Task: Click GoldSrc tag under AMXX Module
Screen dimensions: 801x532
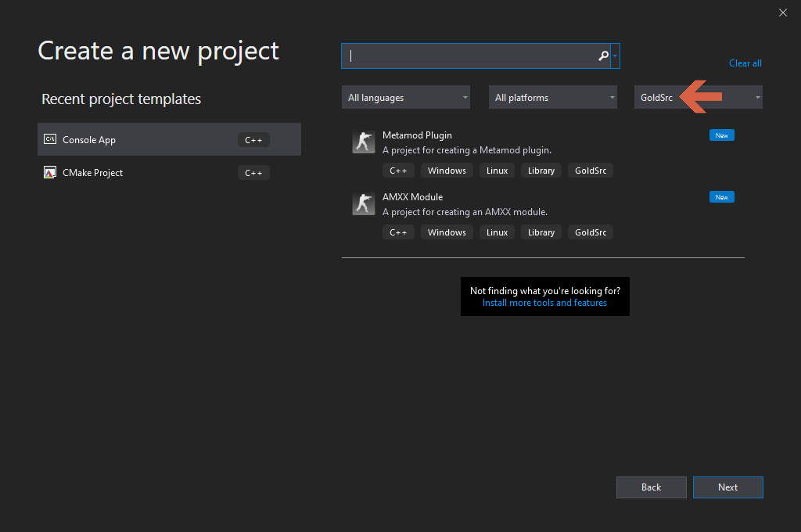Action: coord(591,232)
